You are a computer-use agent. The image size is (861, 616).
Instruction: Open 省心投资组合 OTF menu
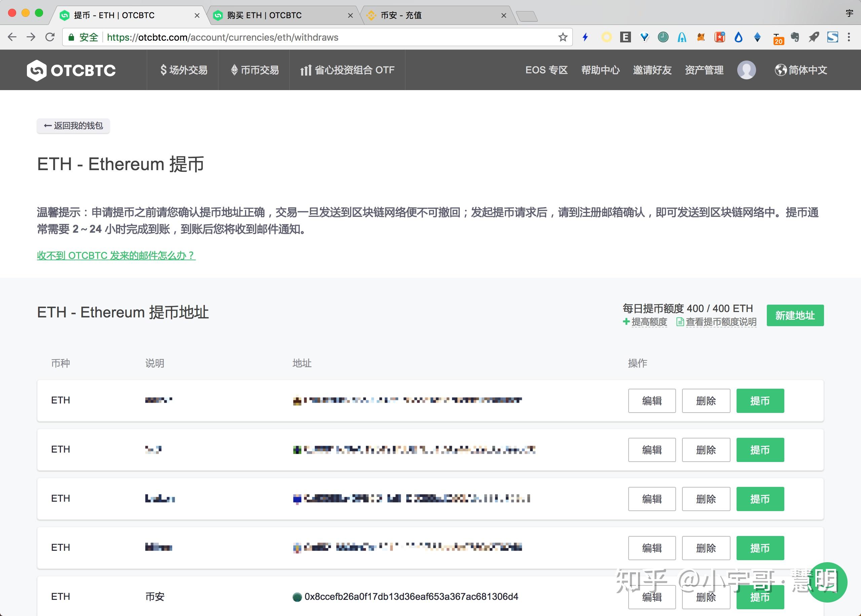[347, 70]
